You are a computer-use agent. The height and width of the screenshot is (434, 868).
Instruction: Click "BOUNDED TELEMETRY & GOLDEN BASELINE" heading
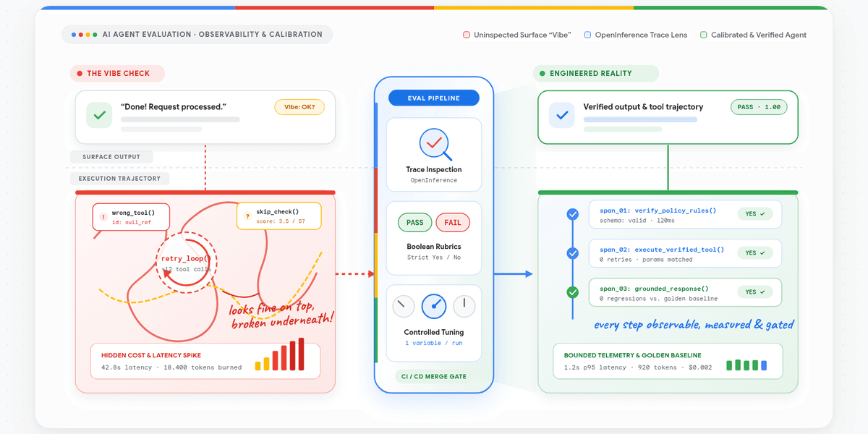click(x=633, y=355)
